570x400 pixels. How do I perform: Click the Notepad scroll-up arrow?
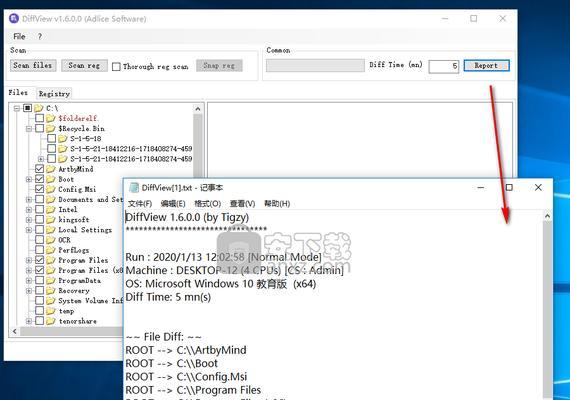[x=547, y=216]
